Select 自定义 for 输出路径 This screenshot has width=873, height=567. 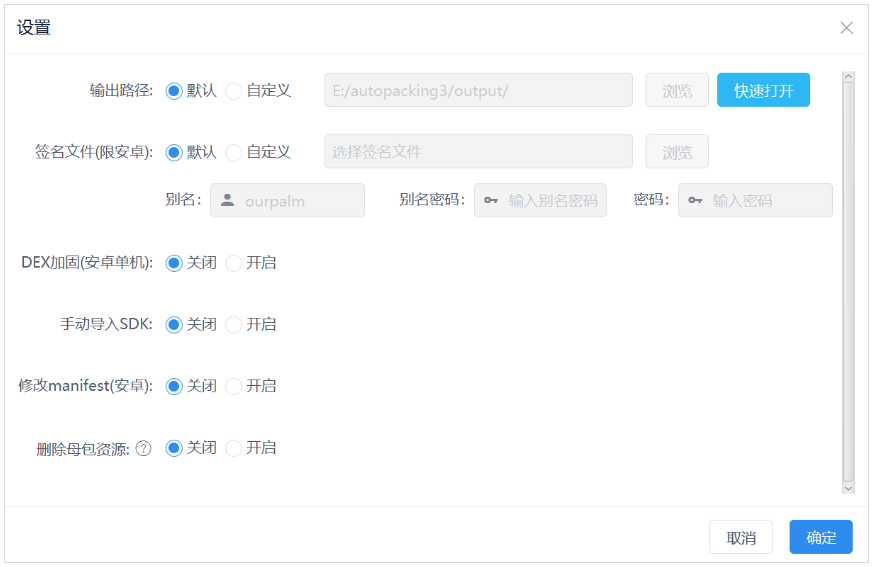pyautogui.click(x=234, y=91)
